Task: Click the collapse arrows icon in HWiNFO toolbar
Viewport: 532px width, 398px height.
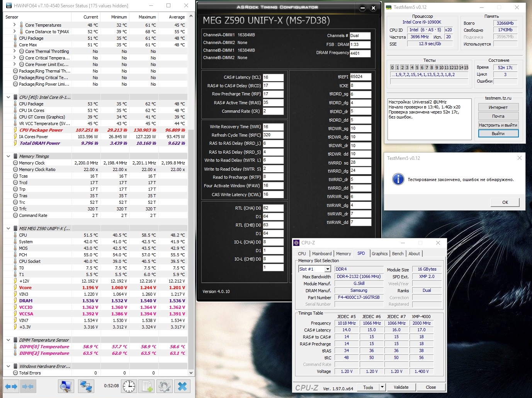Action: pos(27,386)
